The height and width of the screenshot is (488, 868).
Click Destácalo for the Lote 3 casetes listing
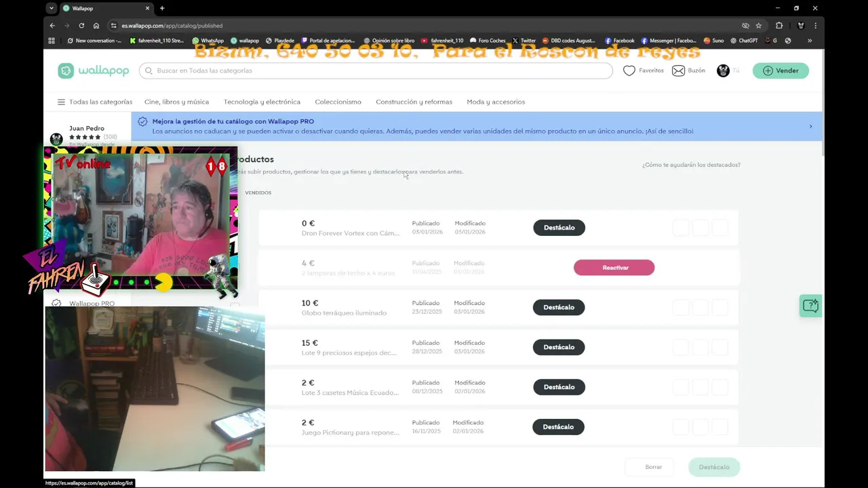[559, 387]
